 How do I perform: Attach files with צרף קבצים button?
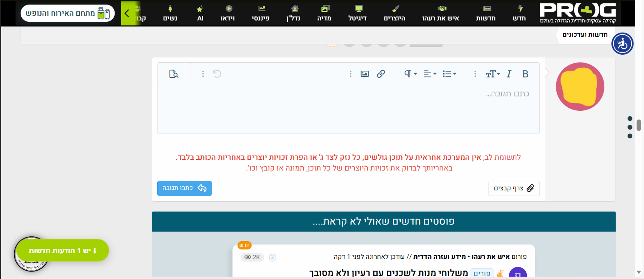coord(514,188)
